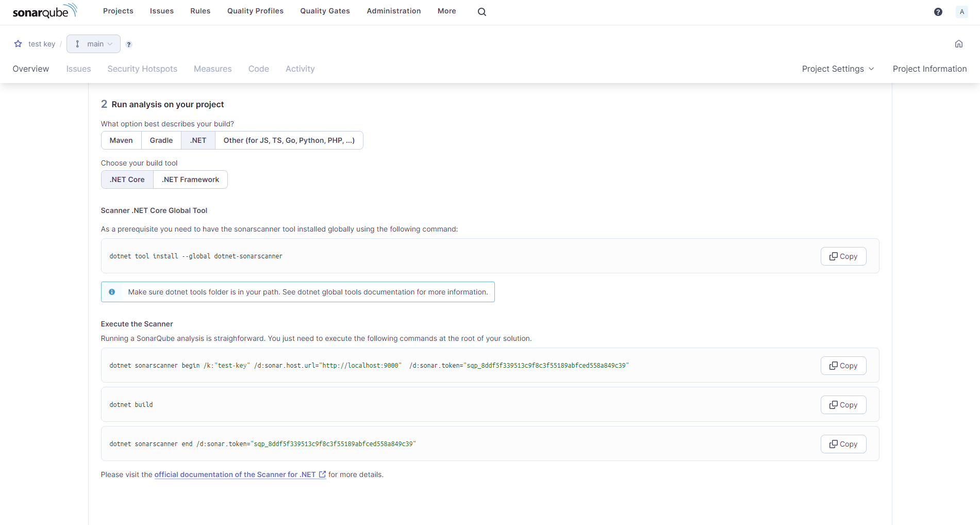Image resolution: width=980 pixels, height=525 pixels.
Task: Click the SonarQube logo
Action: coord(45,11)
